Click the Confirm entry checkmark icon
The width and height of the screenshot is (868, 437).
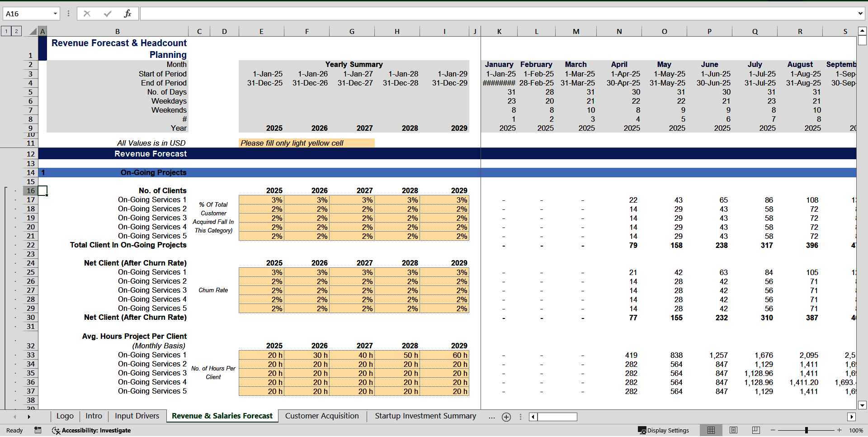(x=108, y=14)
